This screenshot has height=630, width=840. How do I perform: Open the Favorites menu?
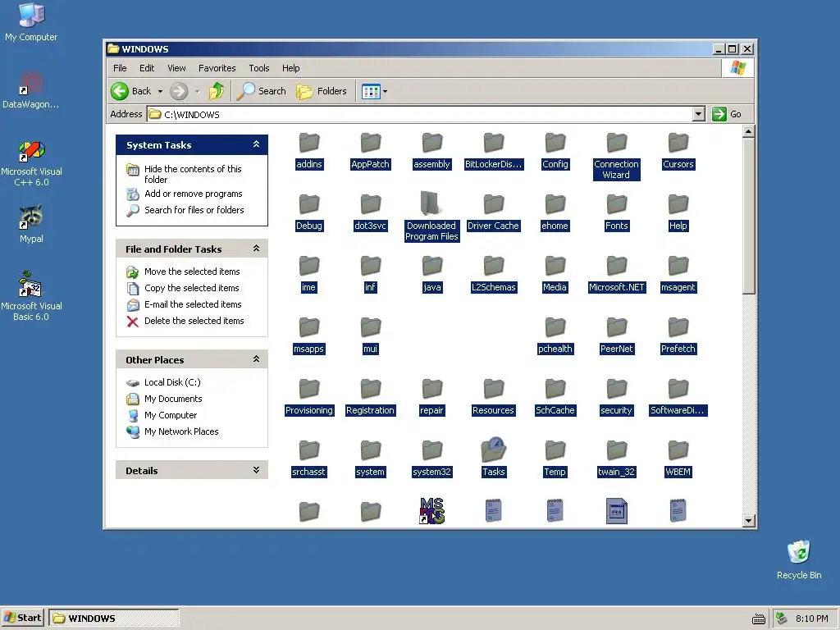tap(217, 68)
